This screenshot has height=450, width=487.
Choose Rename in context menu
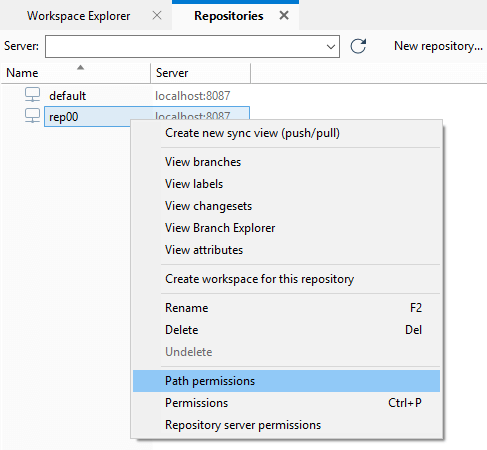click(286, 308)
